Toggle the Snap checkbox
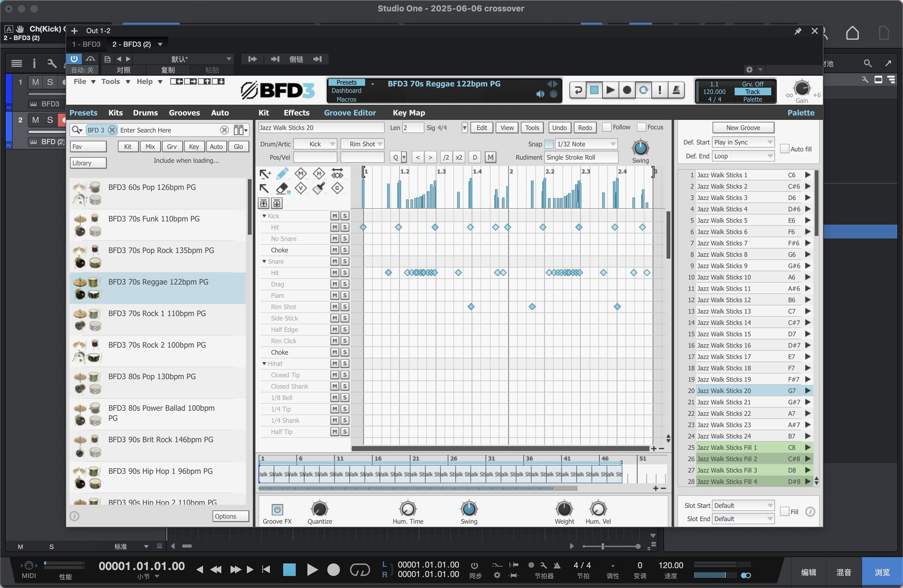Screen dimensions: 903x588 549,144
